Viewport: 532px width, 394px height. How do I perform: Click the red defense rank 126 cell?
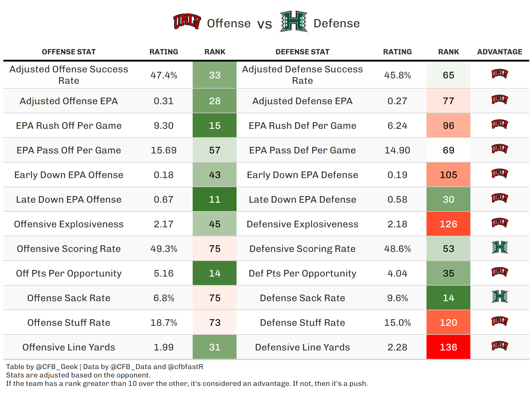tap(448, 224)
